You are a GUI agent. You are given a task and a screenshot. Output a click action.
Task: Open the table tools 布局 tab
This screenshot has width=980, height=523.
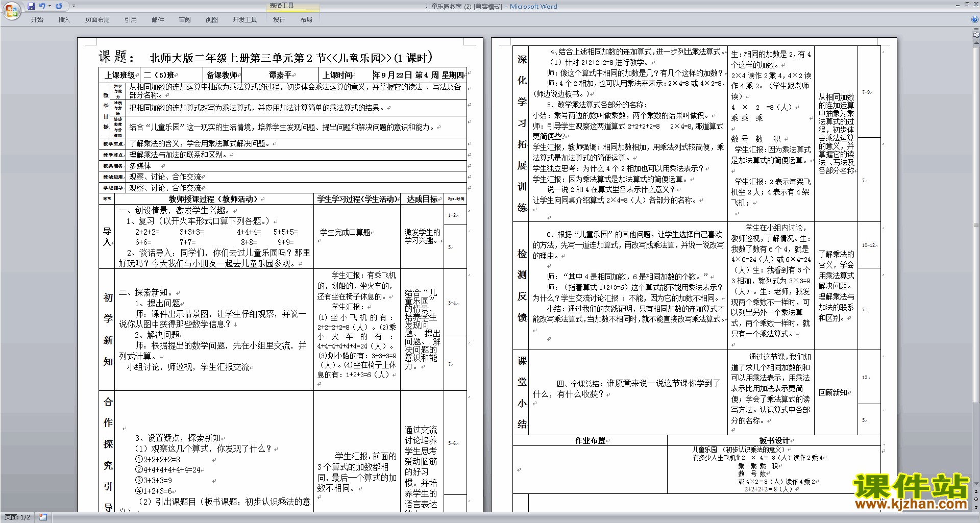[x=306, y=20]
